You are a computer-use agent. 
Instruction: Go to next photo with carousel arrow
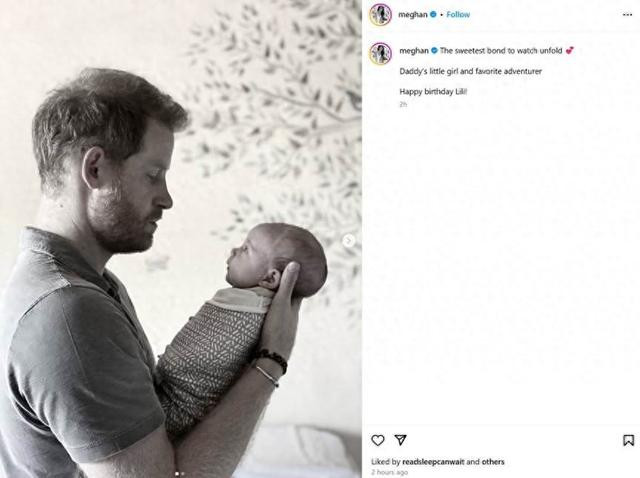[x=349, y=241]
